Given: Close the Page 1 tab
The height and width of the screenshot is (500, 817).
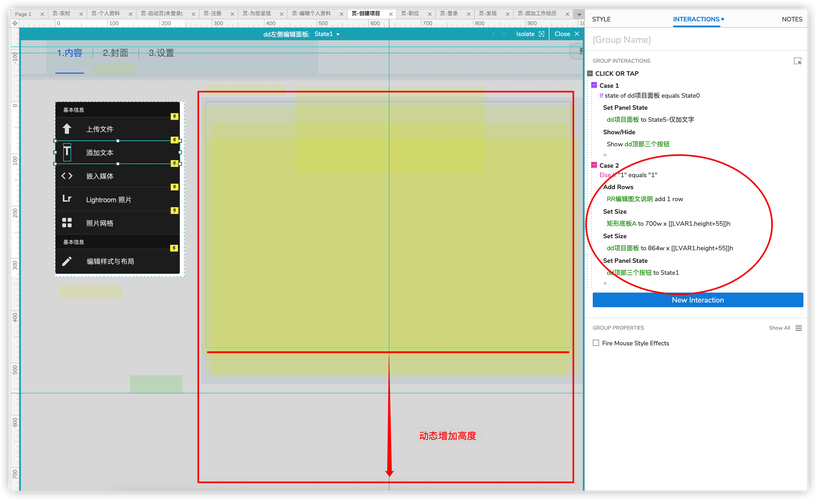Looking at the screenshot, I should [x=42, y=14].
